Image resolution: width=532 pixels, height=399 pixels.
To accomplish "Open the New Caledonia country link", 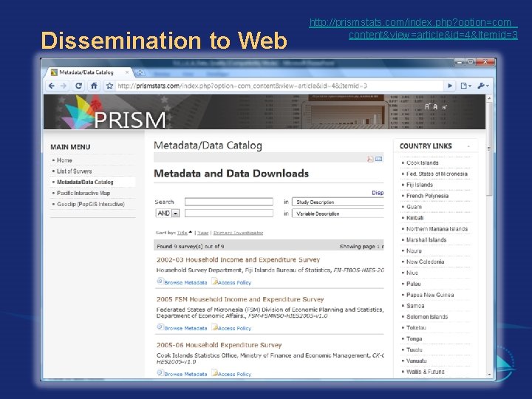I will tap(425, 262).
